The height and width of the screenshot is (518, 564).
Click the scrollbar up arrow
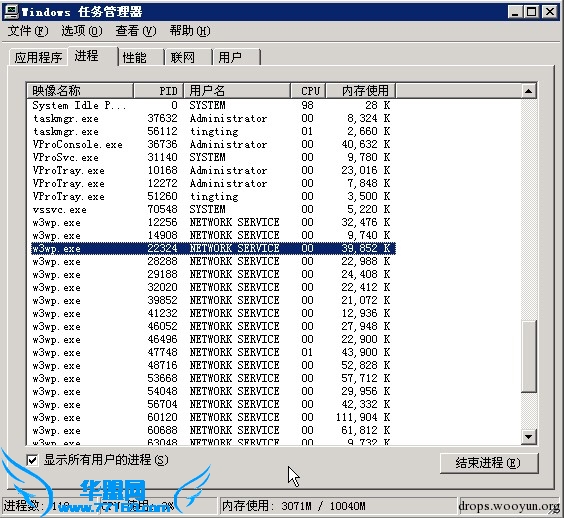click(x=528, y=91)
